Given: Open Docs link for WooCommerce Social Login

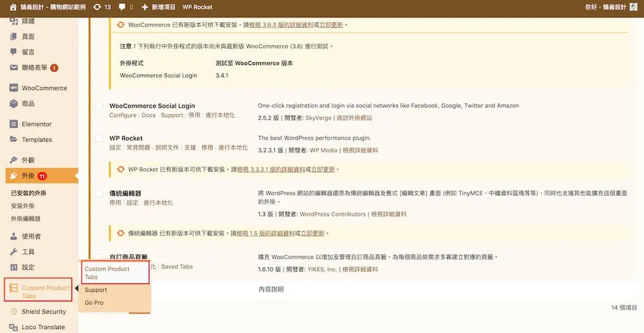Looking at the screenshot, I should tap(149, 115).
